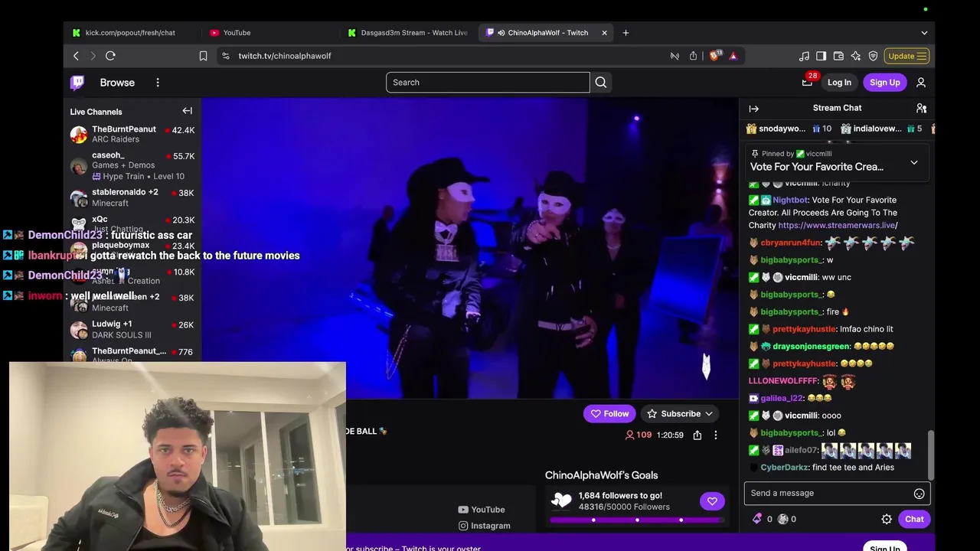Click the Sign Up button in header

[885, 83]
